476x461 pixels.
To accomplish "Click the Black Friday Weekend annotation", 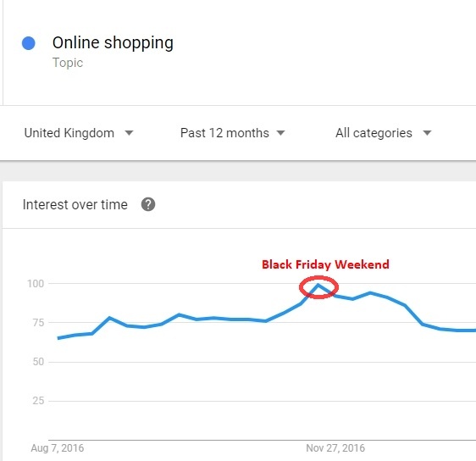I will [325, 264].
